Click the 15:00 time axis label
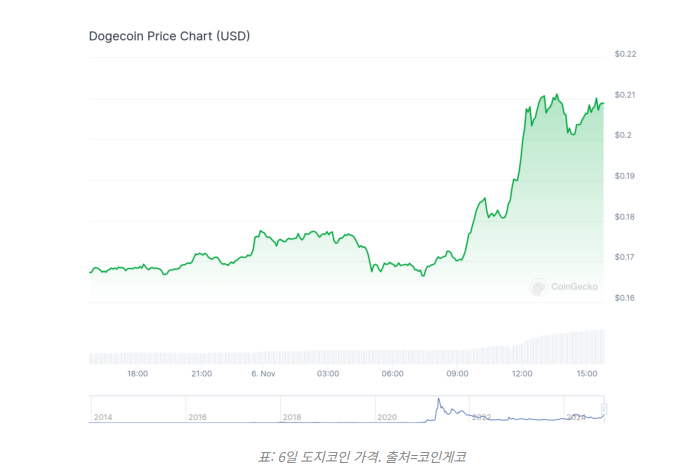The width and height of the screenshot is (685, 476). tap(586, 374)
